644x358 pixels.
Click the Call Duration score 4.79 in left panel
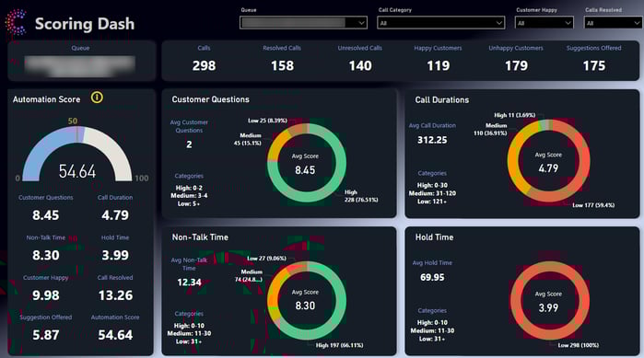tap(115, 215)
